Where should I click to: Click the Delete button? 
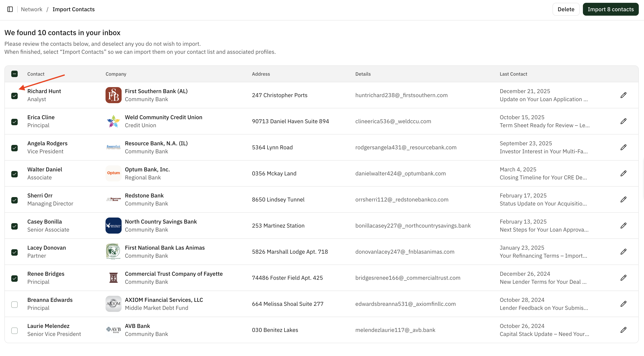[566, 9]
